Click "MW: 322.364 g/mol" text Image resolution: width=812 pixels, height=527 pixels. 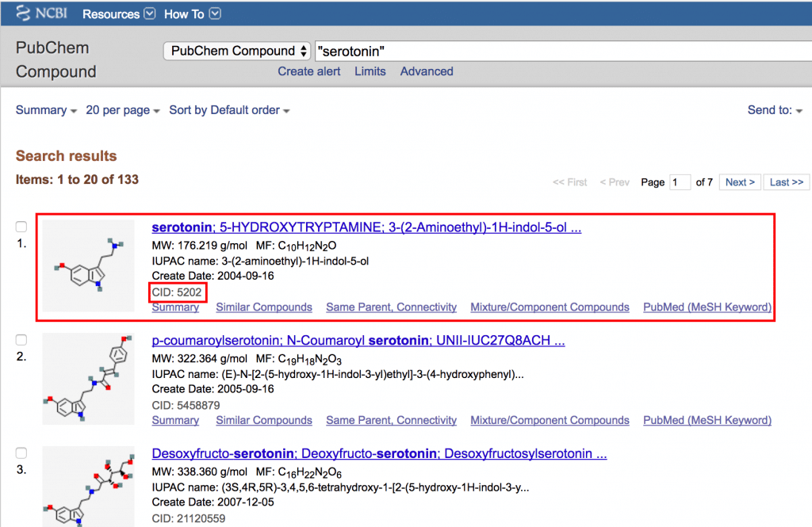point(199,359)
